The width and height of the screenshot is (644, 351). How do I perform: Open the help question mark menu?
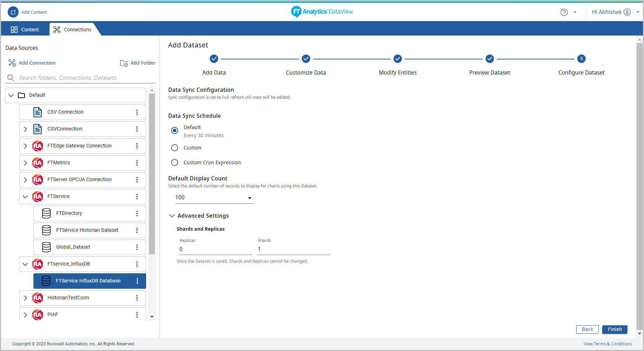(564, 12)
